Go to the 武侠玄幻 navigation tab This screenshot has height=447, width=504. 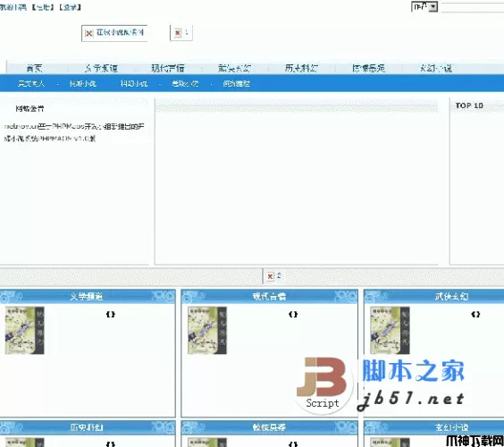234,68
